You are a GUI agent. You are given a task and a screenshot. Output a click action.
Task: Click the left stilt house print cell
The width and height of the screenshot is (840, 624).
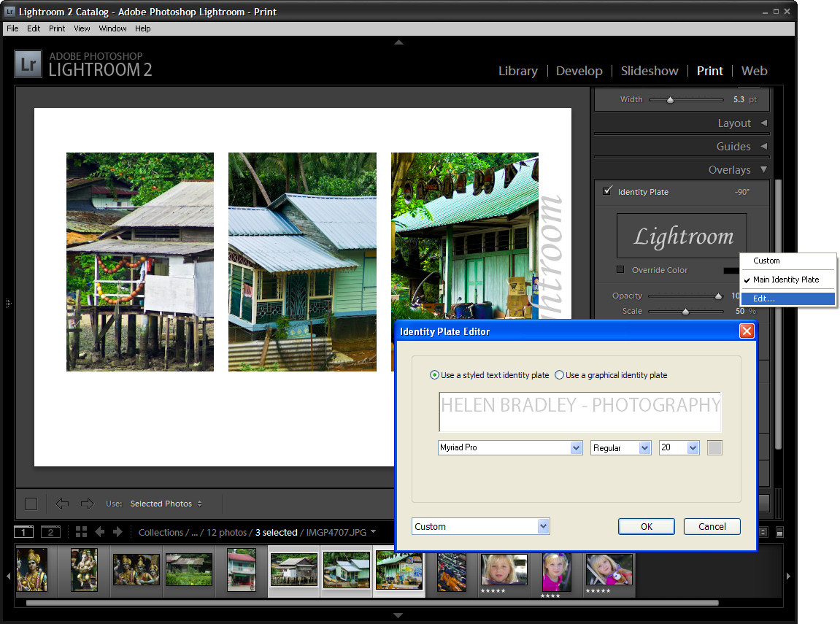140,262
